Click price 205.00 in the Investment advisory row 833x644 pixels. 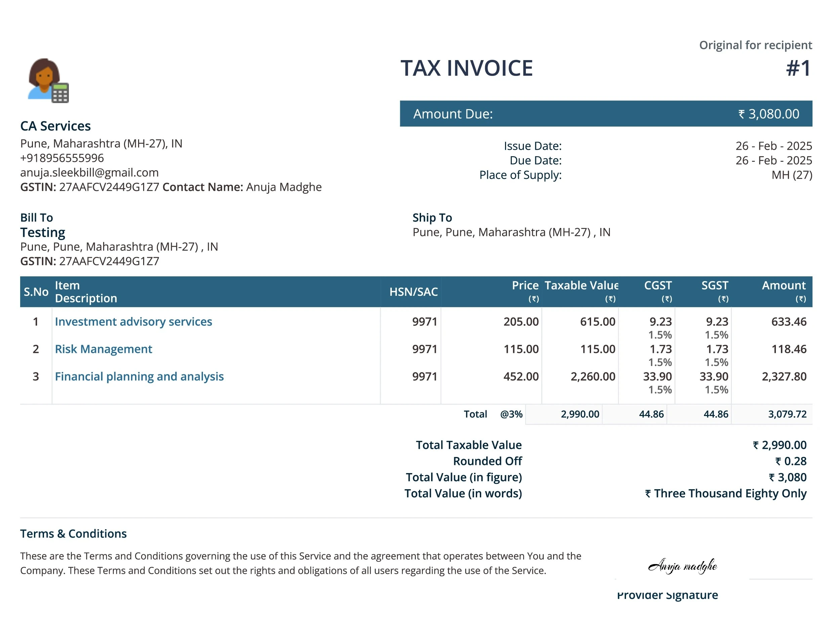coord(521,322)
